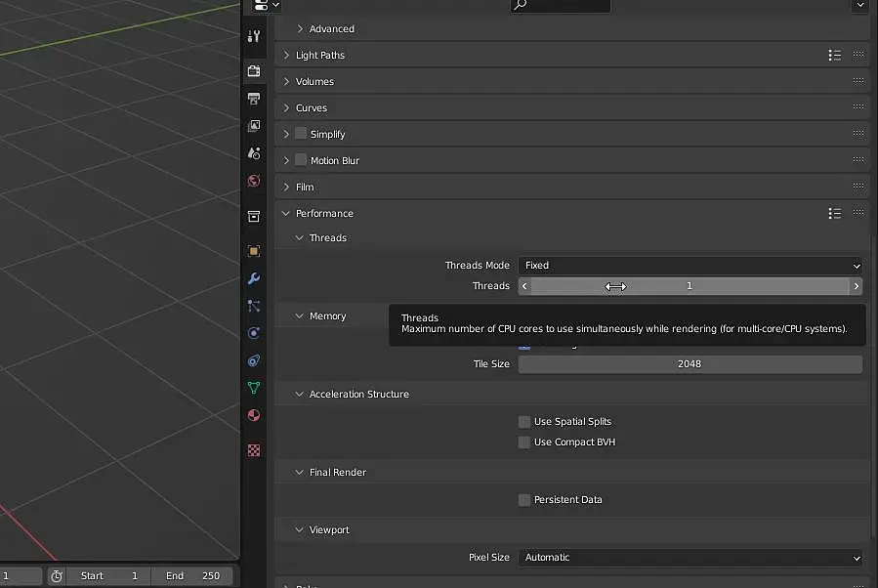The height and width of the screenshot is (588, 878).
Task: Open the Collection properties tab
Action: pyautogui.click(x=254, y=216)
